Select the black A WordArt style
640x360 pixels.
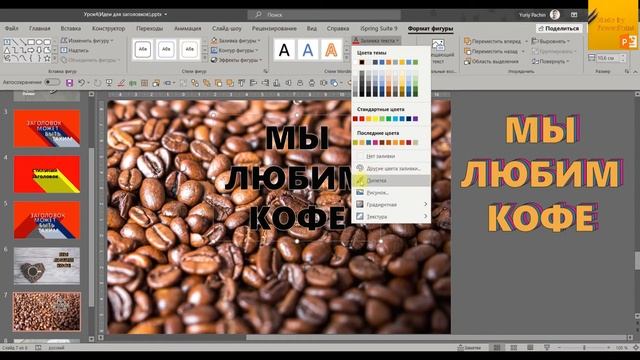(284, 50)
